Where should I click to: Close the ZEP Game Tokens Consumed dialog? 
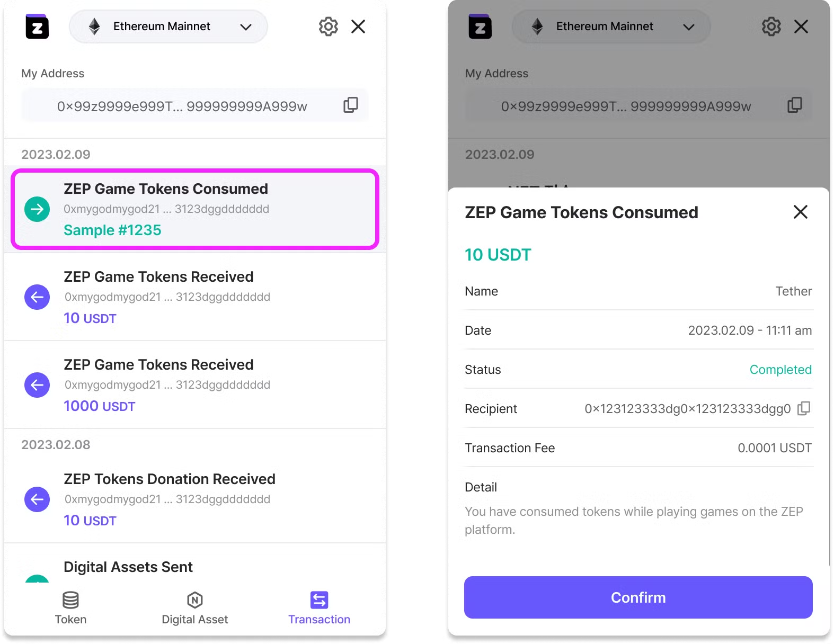[800, 212]
